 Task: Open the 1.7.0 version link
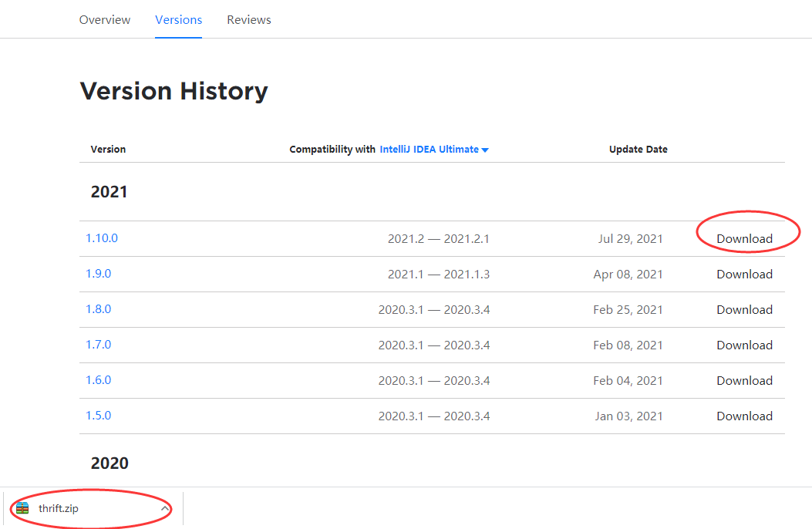coord(98,345)
